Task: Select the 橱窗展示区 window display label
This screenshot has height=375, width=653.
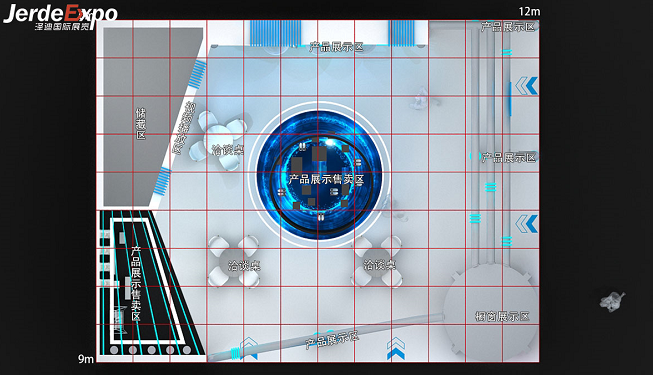Action: point(502,317)
